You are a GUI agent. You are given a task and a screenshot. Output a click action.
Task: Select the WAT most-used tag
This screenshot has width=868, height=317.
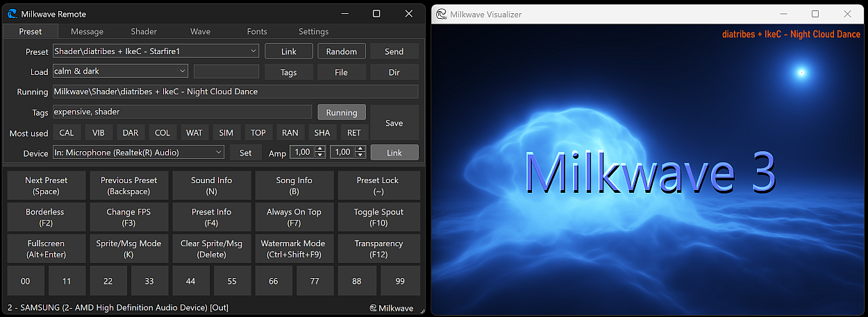[x=194, y=132]
